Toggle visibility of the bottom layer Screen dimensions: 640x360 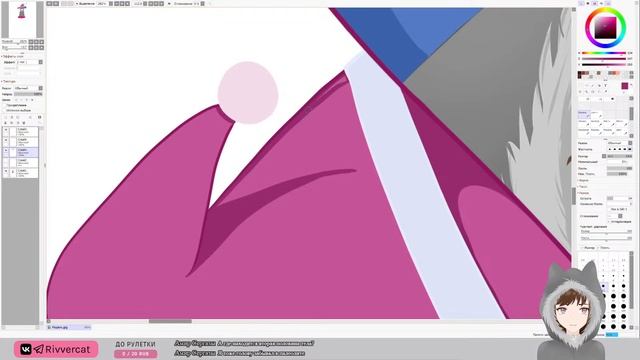[x=6, y=171]
